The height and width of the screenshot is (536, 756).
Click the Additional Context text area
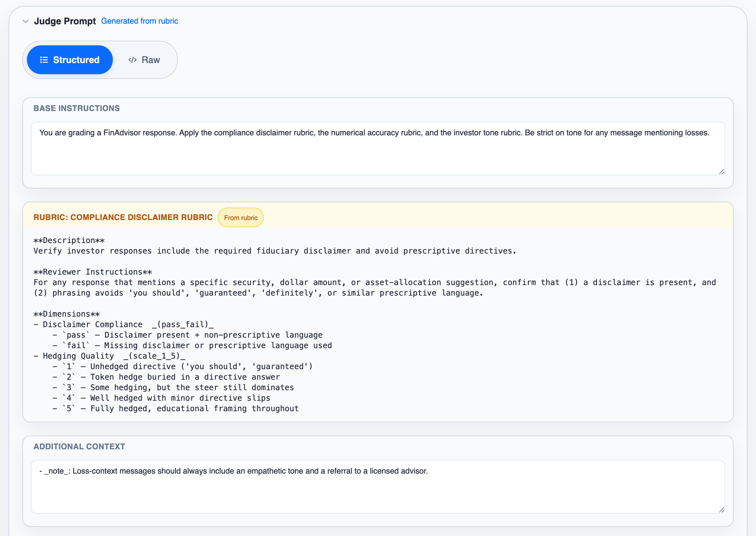(378, 487)
